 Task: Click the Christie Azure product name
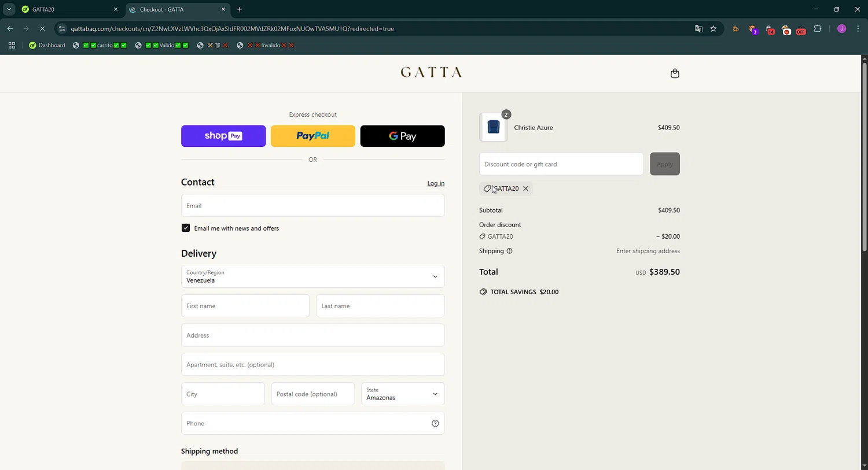[534, 128]
